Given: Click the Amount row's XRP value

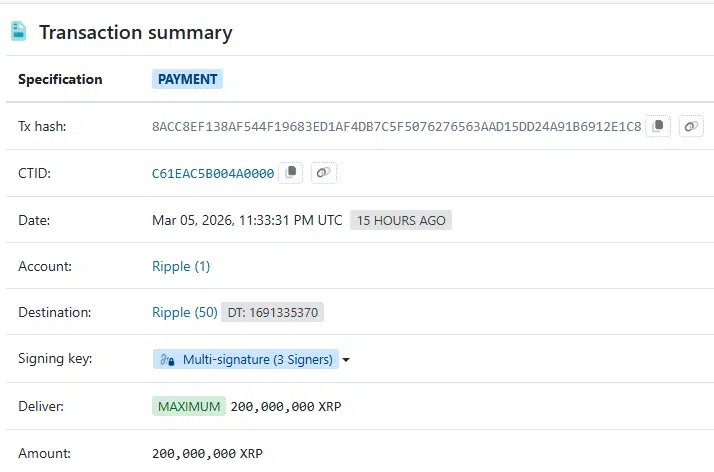Looking at the screenshot, I should [x=207, y=453].
